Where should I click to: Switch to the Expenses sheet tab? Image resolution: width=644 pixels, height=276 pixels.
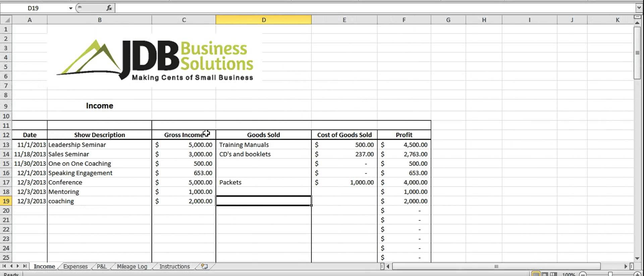point(75,266)
